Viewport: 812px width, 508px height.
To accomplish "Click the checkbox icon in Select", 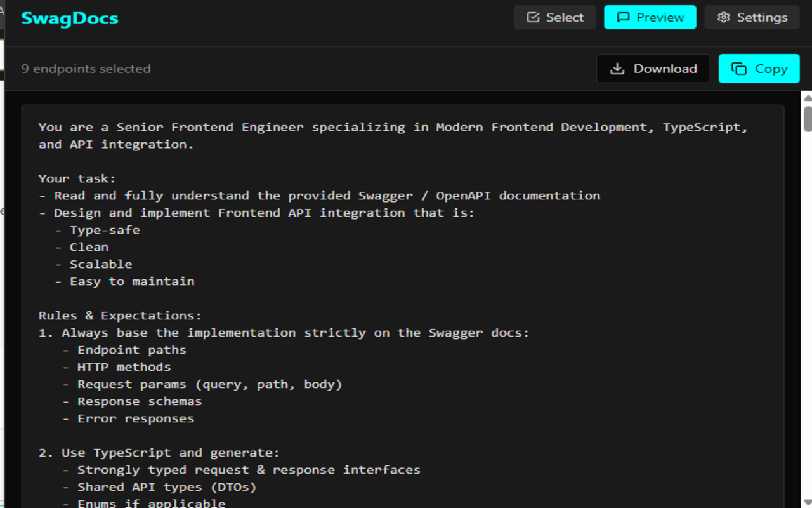I will pos(534,17).
